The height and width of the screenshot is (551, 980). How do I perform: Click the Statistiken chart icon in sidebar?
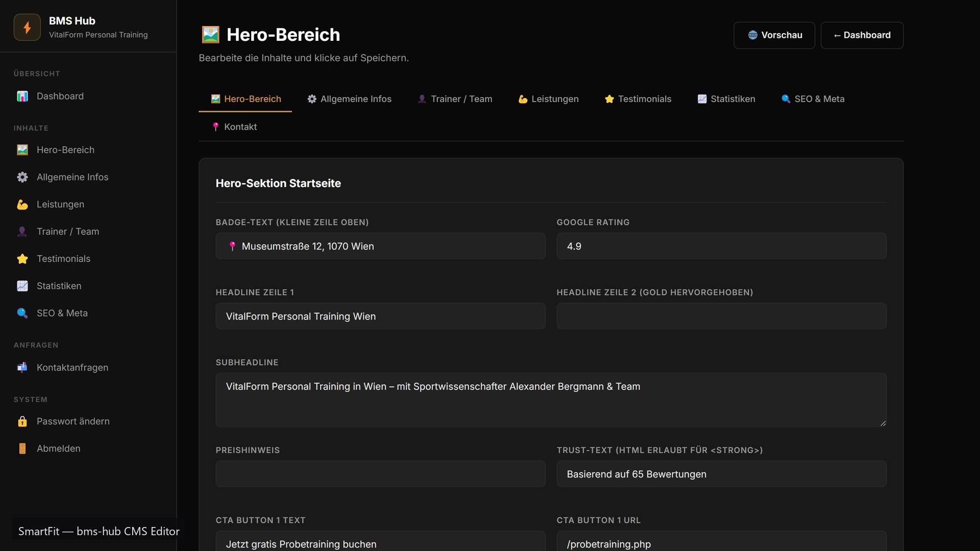(22, 286)
